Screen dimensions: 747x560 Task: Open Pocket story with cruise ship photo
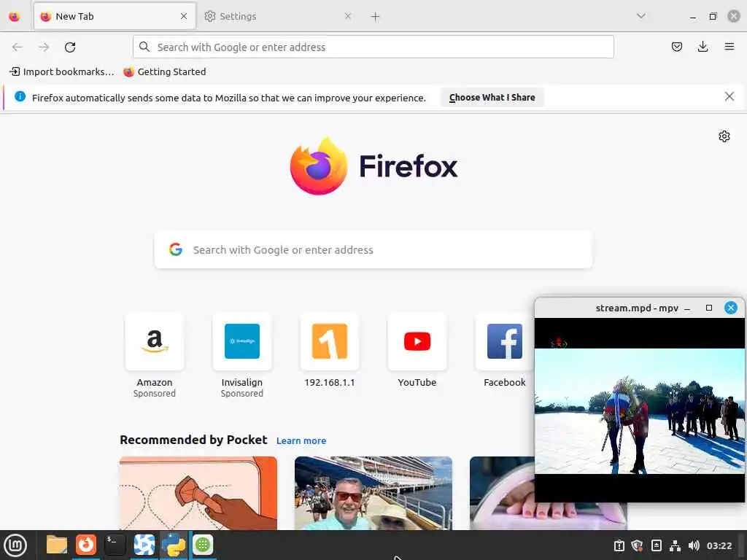[x=373, y=493]
